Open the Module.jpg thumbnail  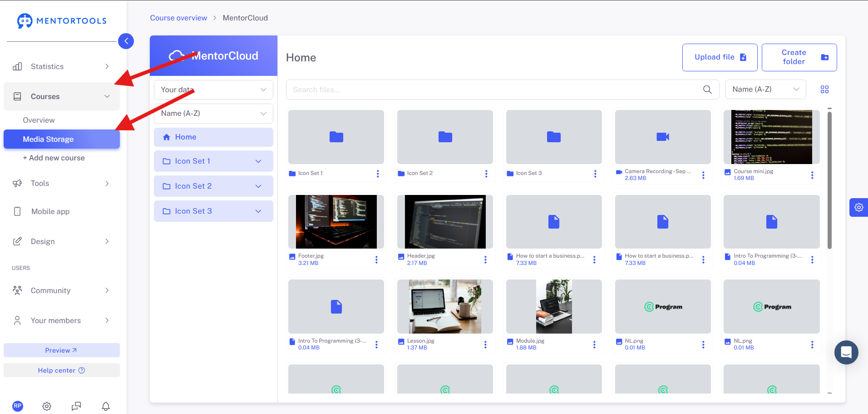click(x=554, y=307)
